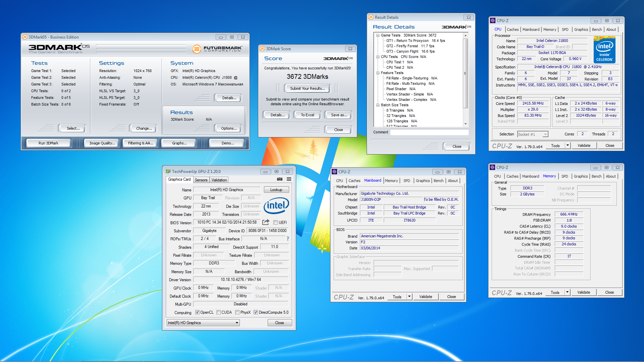This screenshot has width=644, height=362.
Task: Collapse the CPU Tests tree node
Action: pos(378,57)
